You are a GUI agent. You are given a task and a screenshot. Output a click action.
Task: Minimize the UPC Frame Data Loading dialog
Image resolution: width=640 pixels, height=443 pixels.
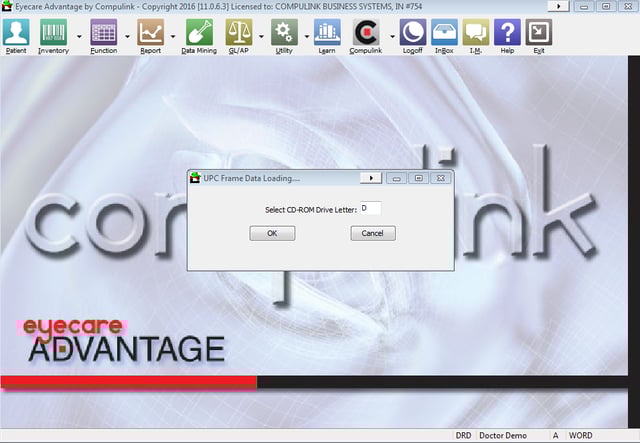(396, 178)
